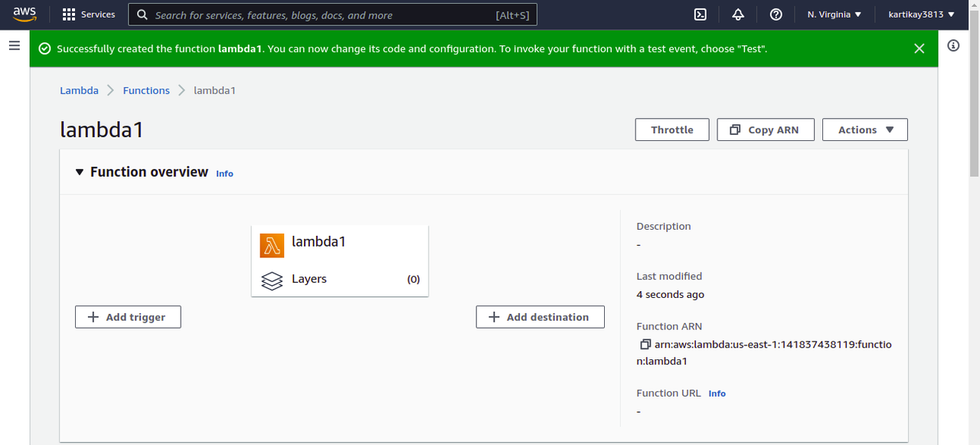This screenshot has height=445, width=980.
Task: Open Info link beside Function overview
Action: [224, 174]
